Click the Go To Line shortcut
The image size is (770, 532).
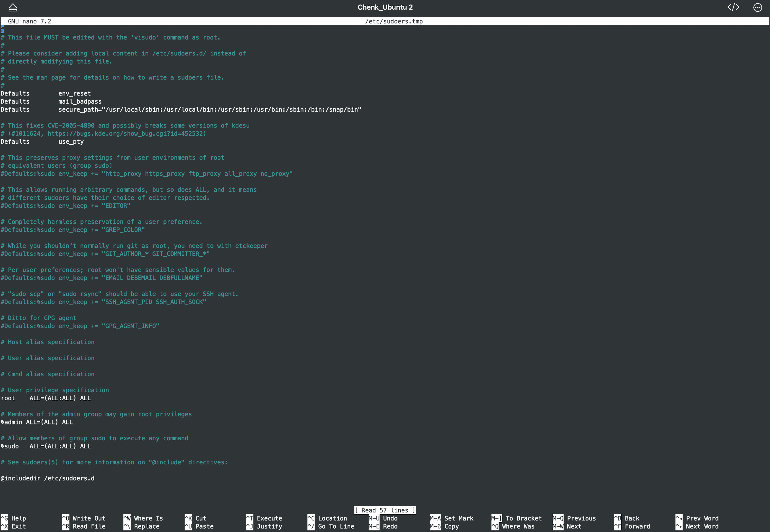point(331,526)
